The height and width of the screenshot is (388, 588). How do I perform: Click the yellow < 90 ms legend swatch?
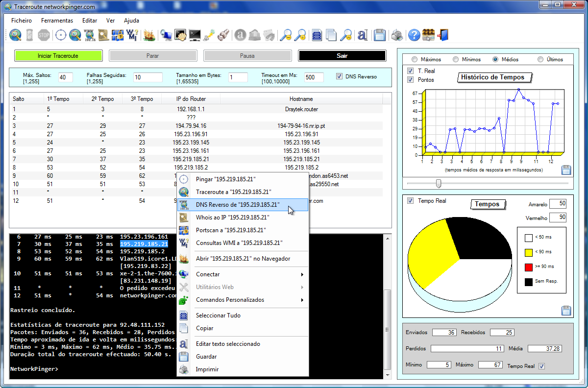click(529, 252)
